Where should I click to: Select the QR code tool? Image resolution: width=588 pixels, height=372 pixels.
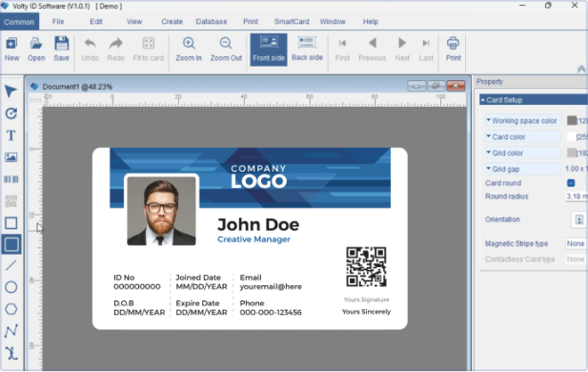(x=10, y=201)
